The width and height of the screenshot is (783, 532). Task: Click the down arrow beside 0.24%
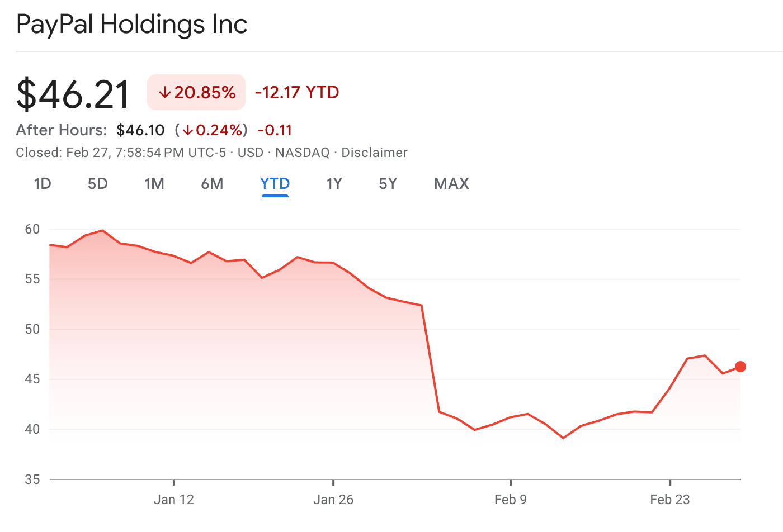point(187,131)
